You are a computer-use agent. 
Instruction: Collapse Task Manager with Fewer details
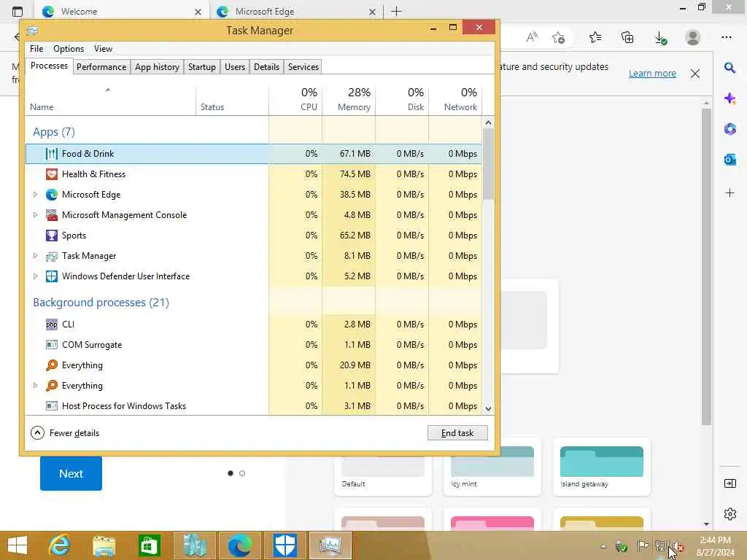(x=65, y=433)
